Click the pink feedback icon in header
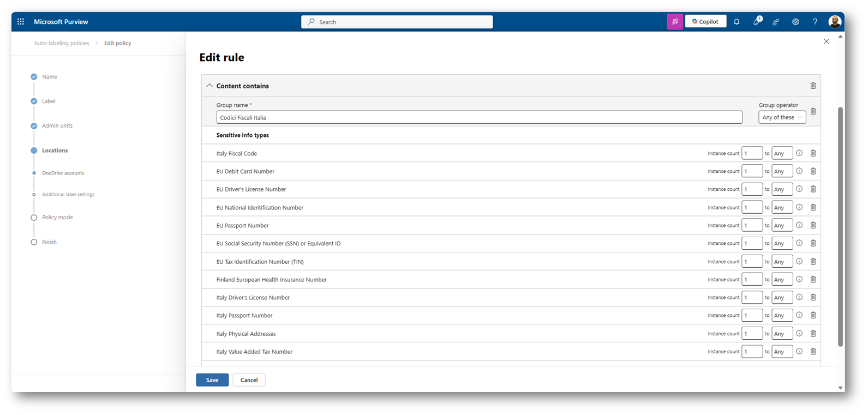The height and width of the screenshot is (415, 868). click(x=675, y=22)
